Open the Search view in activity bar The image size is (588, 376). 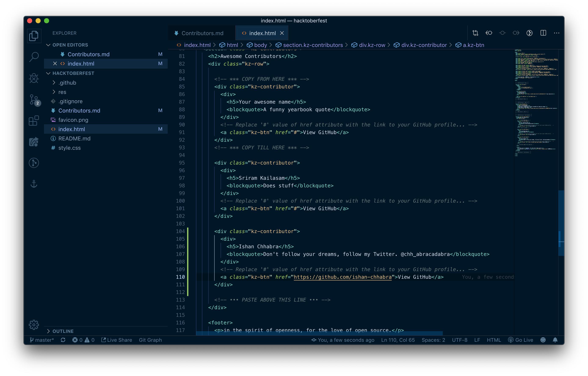tap(34, 57)
